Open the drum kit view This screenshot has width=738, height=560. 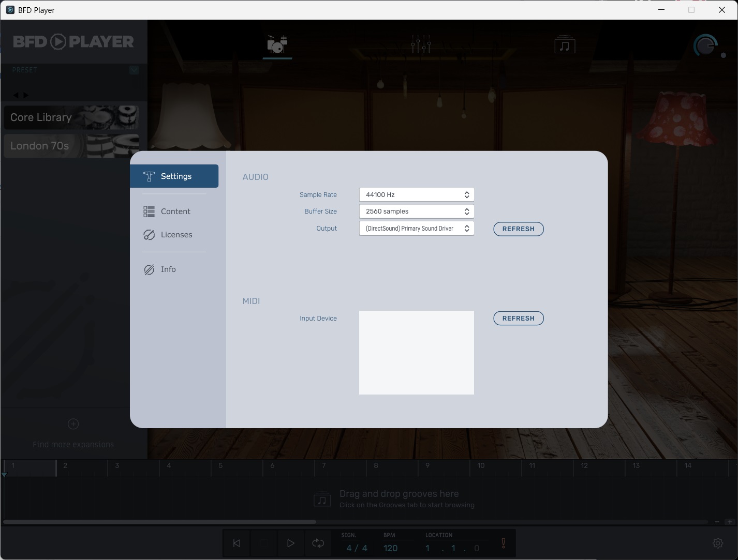click(277, 45)
